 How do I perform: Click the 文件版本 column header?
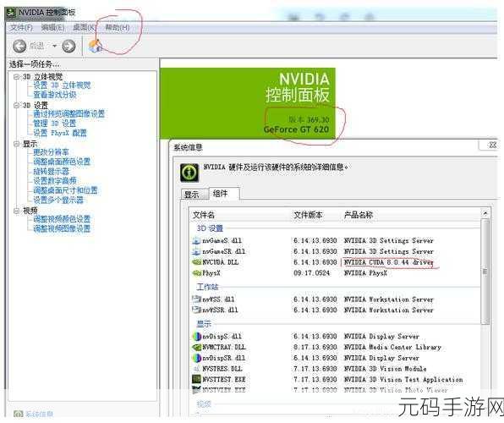(x=308, y=215)
